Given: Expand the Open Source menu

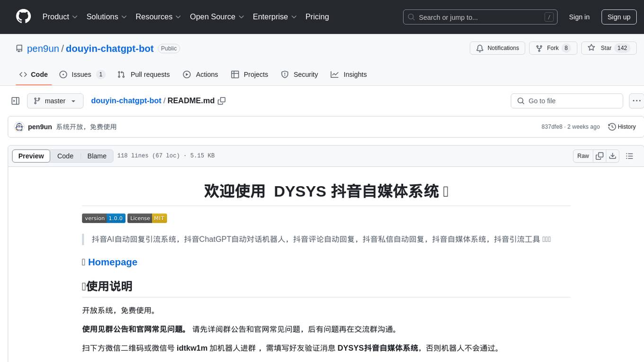Looking at the screenshot, I should click(x=217, y=17).
